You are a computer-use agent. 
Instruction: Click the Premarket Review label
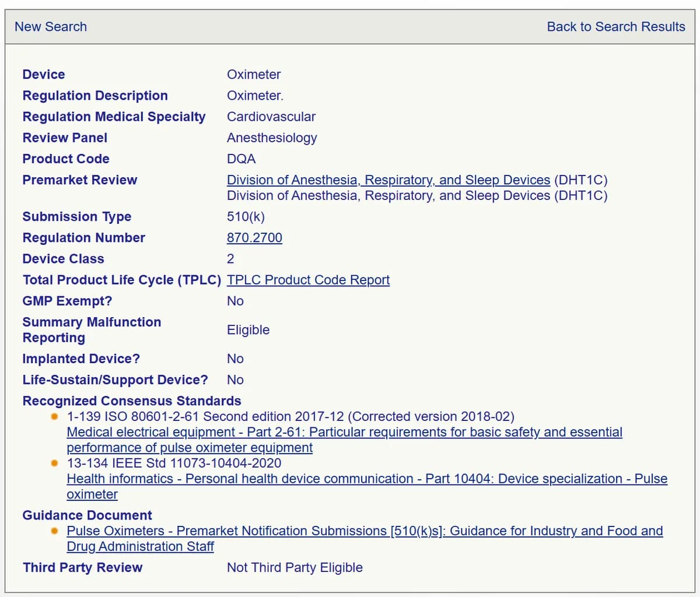pos(80,180)
